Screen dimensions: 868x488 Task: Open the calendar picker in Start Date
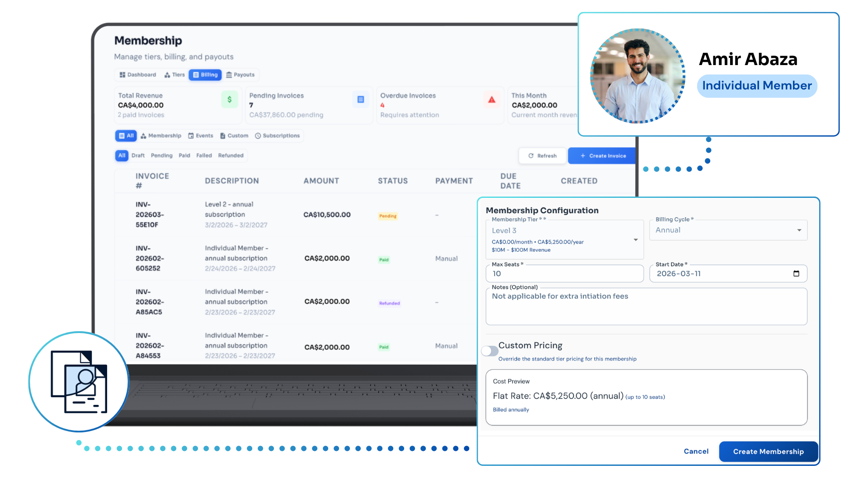(796, 273)
